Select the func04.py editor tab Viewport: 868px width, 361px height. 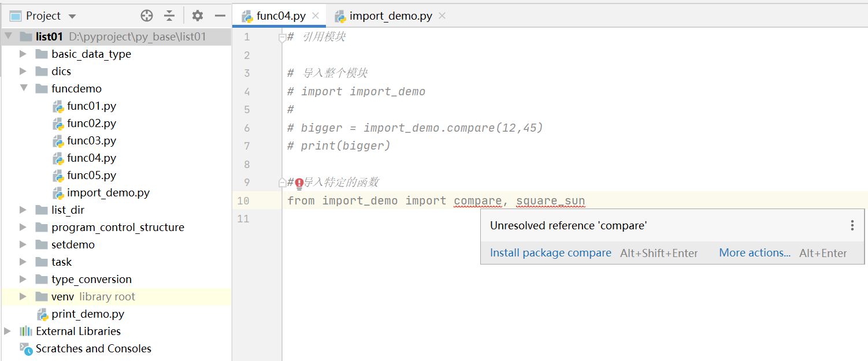pyautogui.click(x=279, y=16)
